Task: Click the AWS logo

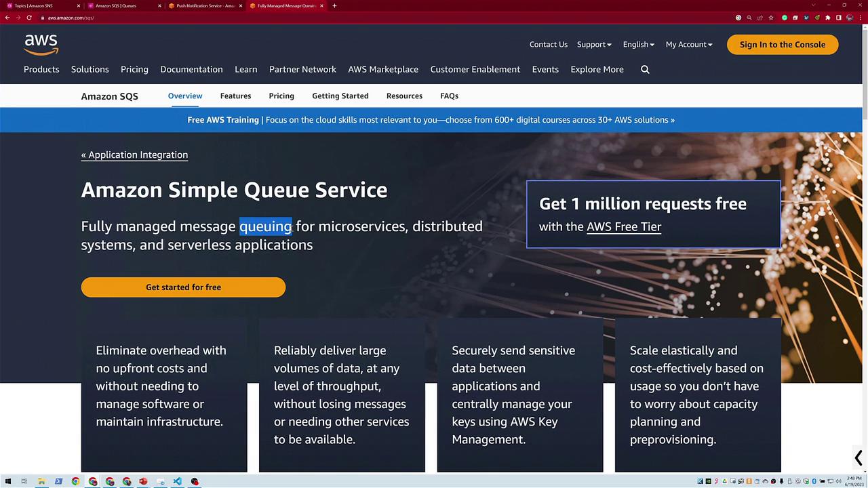Action: 41,45
